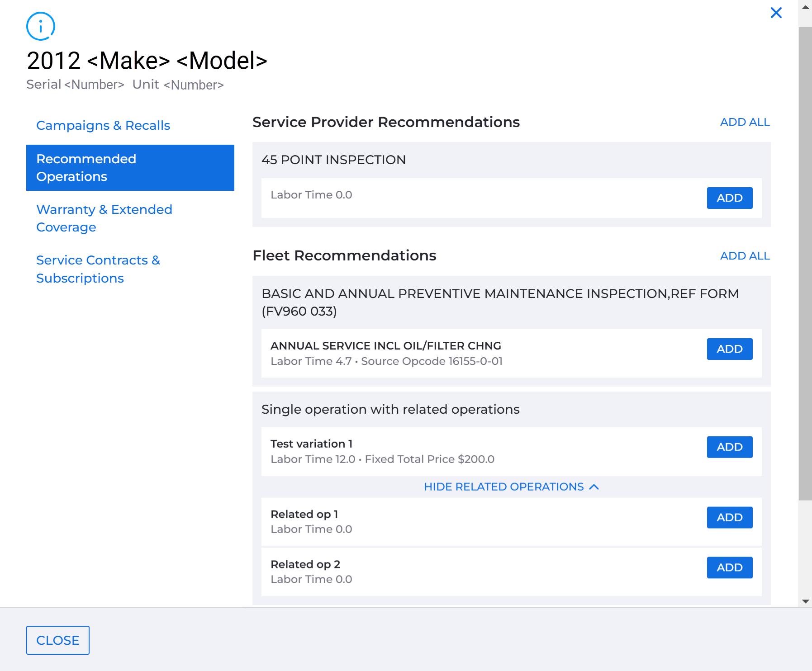Click the Close button at bottom
812x671 pixels.
58,640
